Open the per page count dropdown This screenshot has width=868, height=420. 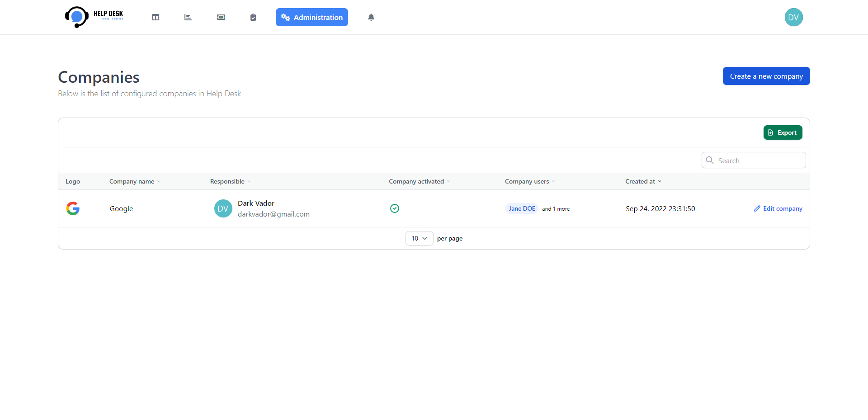[419, 238]
